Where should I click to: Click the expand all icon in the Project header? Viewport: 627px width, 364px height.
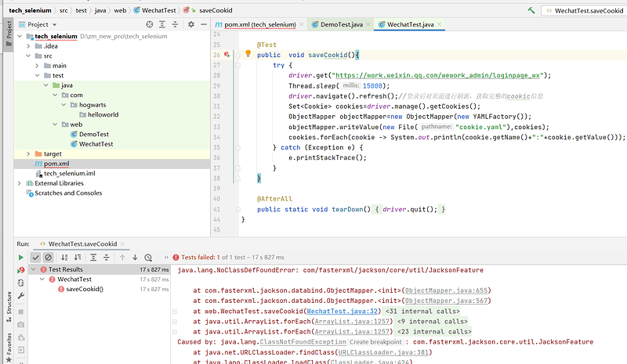click(x=162, y=24)
